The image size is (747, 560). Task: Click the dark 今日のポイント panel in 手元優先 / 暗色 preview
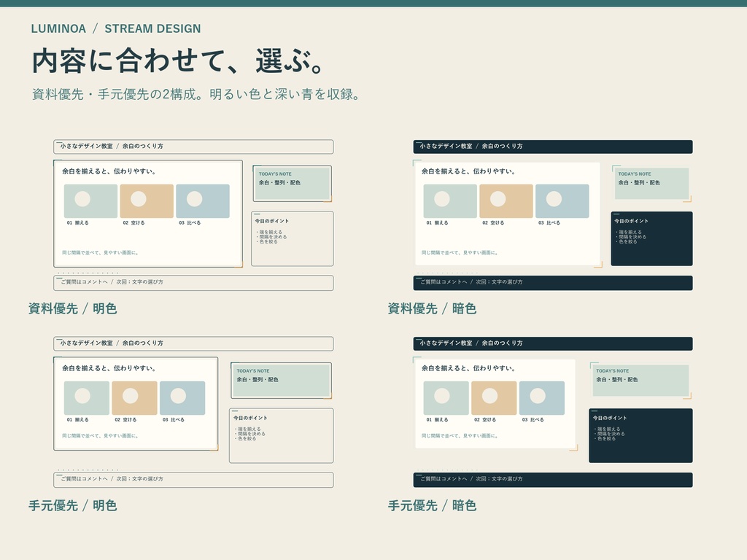tap(640, 436)
